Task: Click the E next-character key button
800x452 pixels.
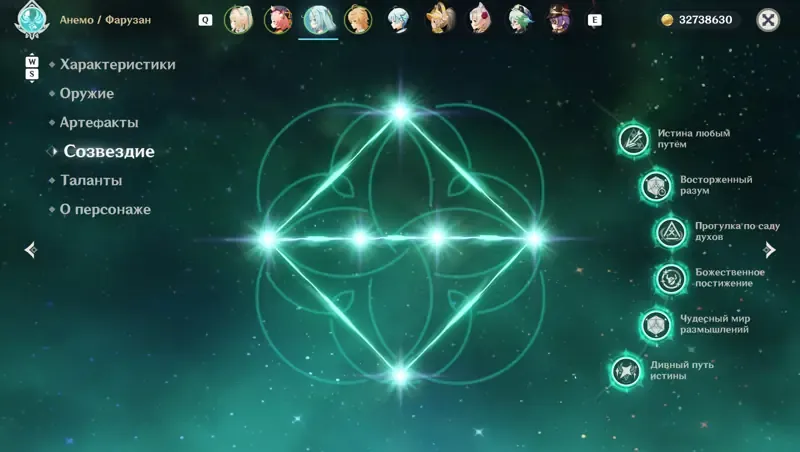Action: pos(594,20)
